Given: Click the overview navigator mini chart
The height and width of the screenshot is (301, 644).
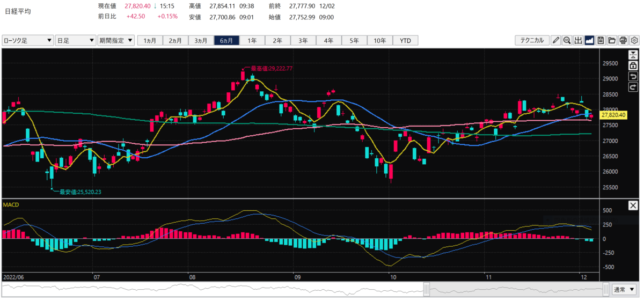Looking at the screenshot, I should click(x=306, y=289).
